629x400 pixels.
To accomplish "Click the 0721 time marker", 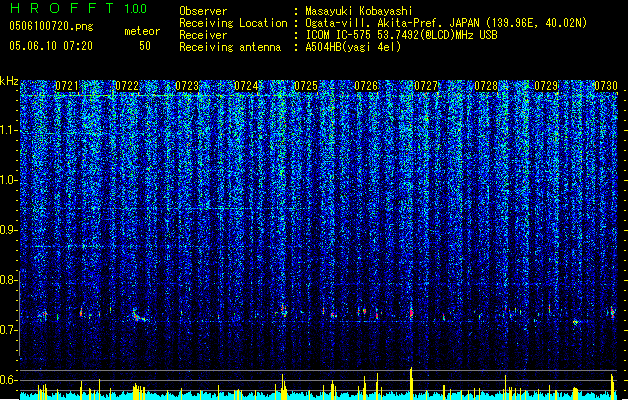I will click(x=67, y=86).
